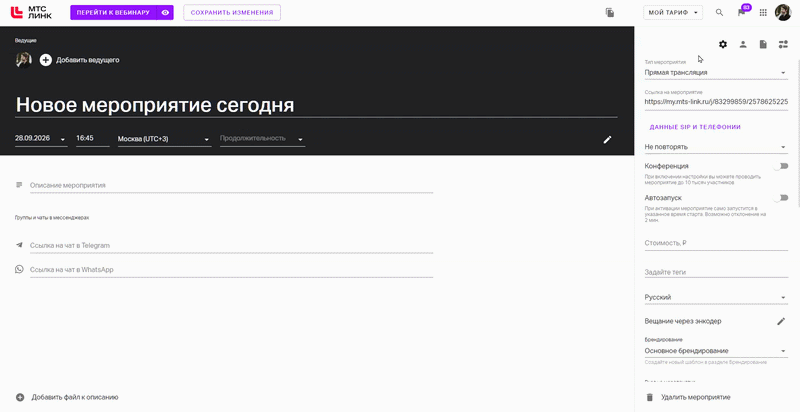This screenshot has width=800, height=412.
Task: Open the gear settings tab in sidebar
Action: pos(722,44)
